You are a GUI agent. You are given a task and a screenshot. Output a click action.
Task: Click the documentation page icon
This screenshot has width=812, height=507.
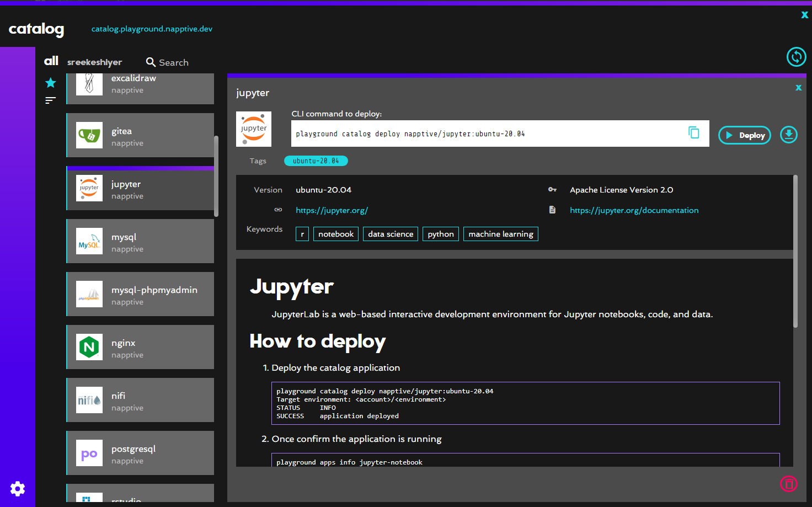click(x=552, y=210)
